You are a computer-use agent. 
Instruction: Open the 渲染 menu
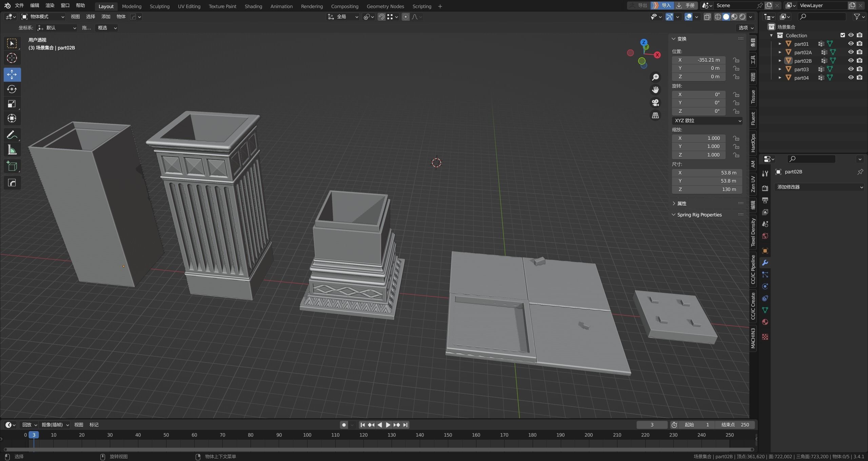pyautogui.click(x=50, y=5)
